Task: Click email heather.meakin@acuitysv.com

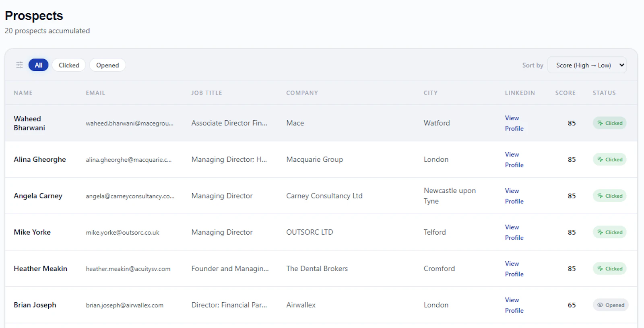Action: pos(128,268)
